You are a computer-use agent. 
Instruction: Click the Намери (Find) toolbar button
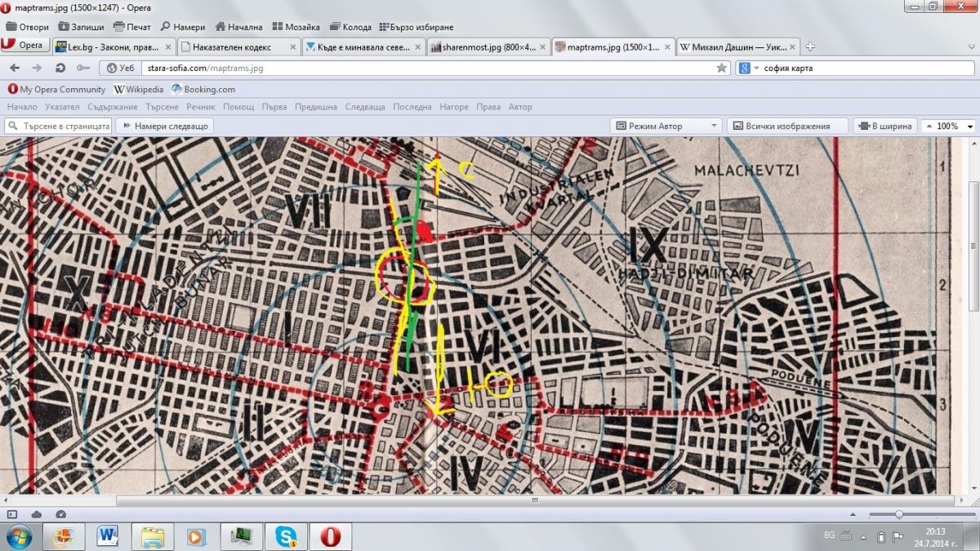click(x=182, y=27)
